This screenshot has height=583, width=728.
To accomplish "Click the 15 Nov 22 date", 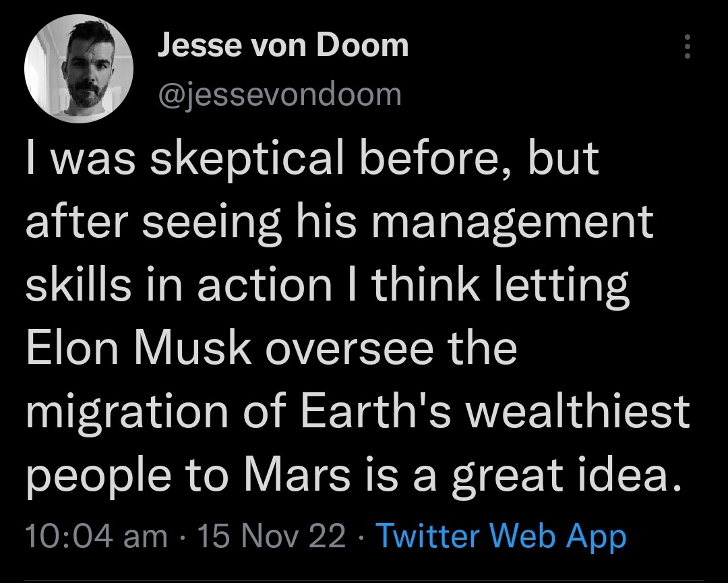I will (x=272, y=536).
